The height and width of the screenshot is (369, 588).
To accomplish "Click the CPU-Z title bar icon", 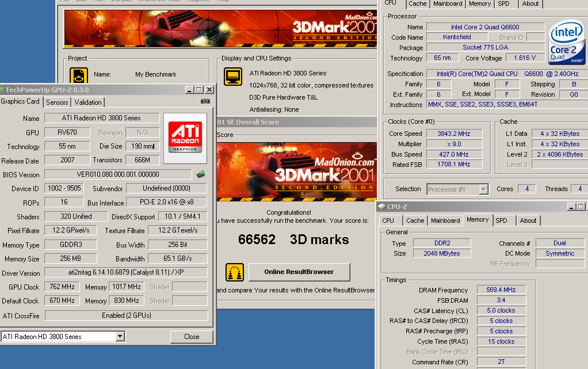I will [x=382, y=207].
